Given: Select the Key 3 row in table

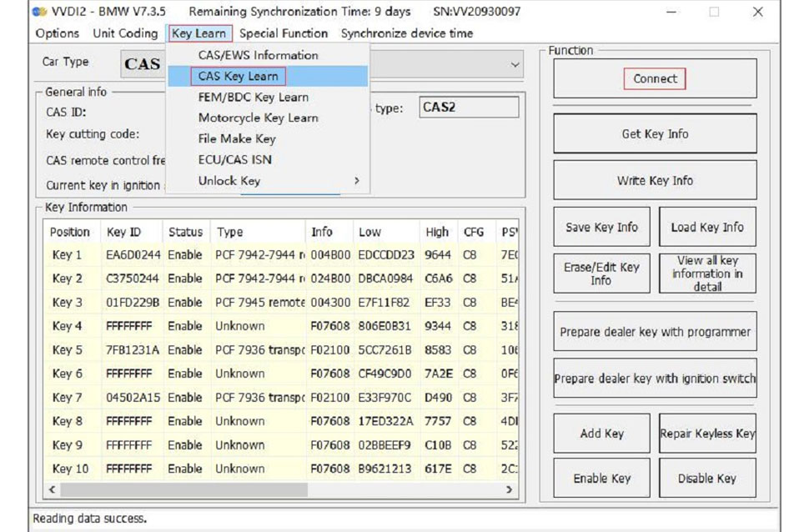Looking at the screenshot, I should pyautogui.click(x=250, y=303).
